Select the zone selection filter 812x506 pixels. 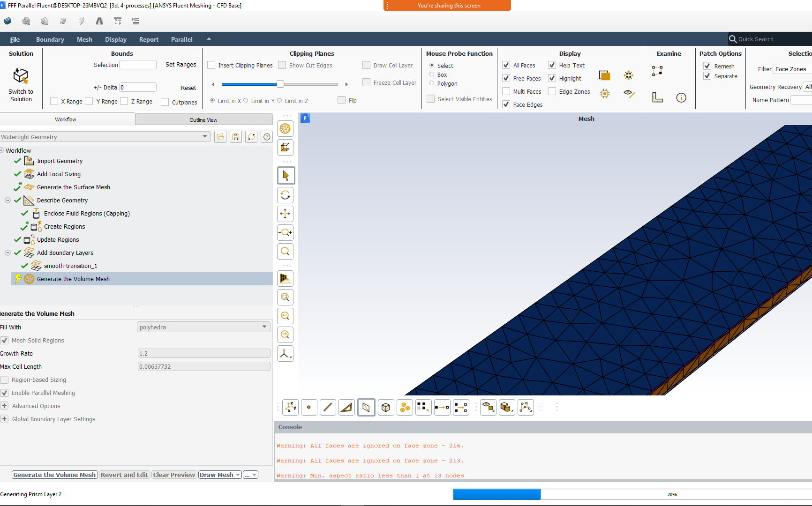366,407
